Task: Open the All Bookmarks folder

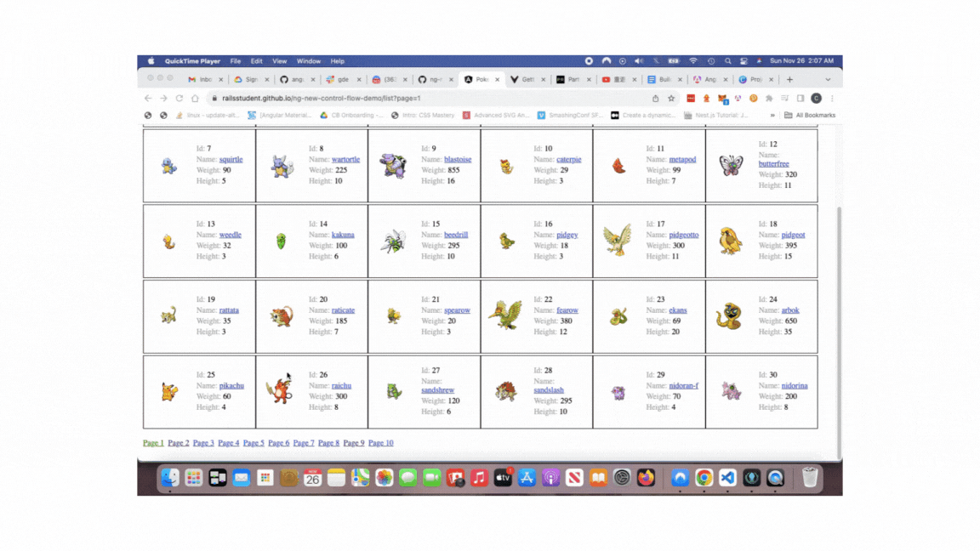Action: click(809, 115)
